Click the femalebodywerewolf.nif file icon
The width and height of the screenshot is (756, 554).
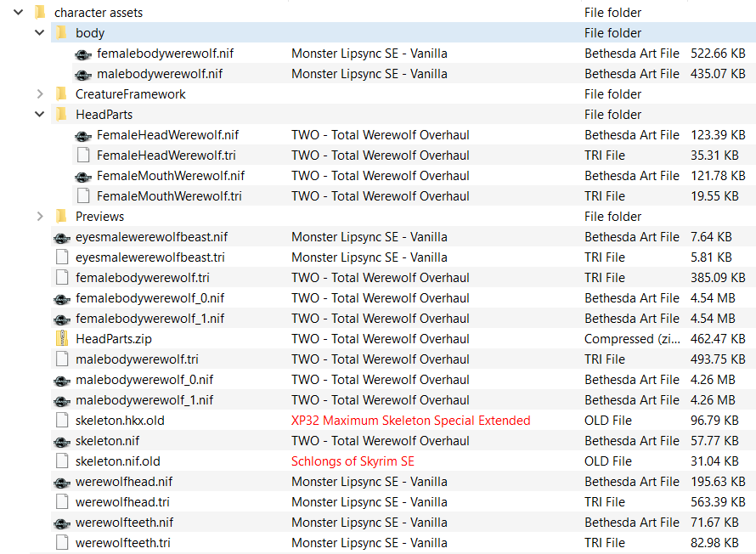(x=83, y=54)
